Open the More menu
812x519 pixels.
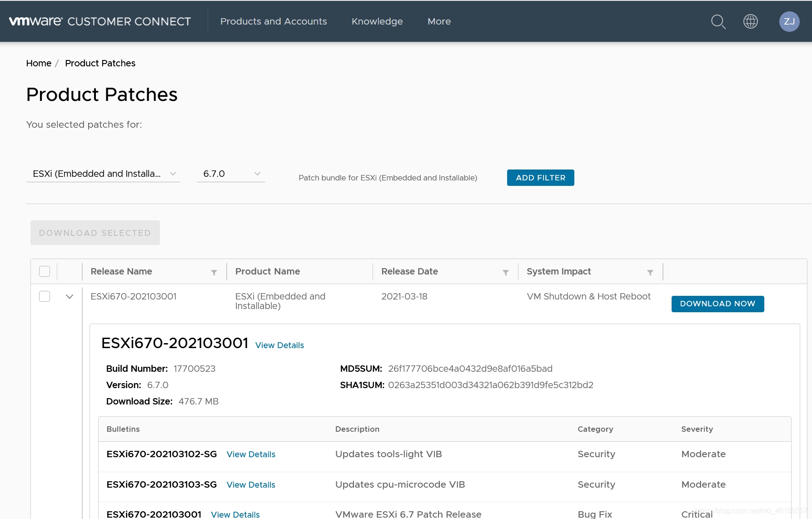click(439, 21)
